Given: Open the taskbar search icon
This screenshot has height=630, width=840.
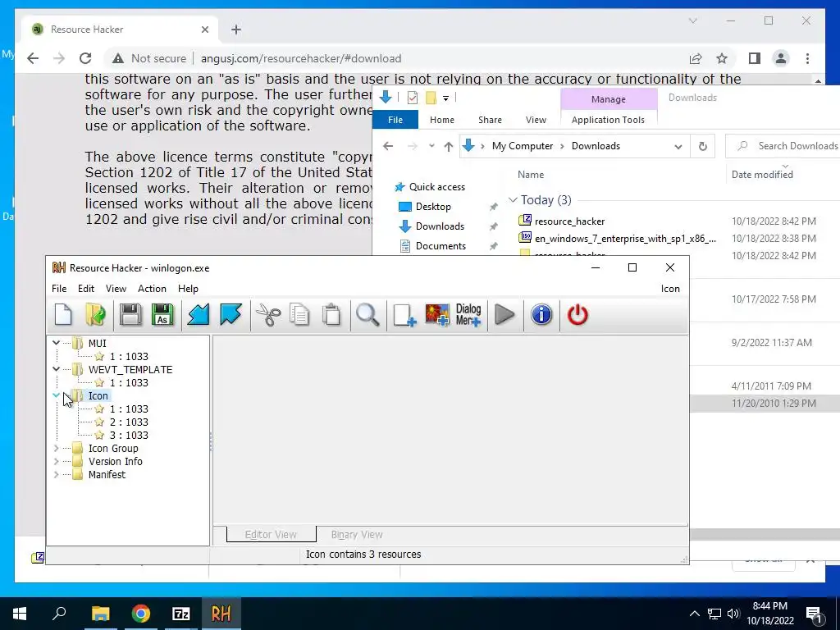Looking at the screenshot, I should click(x=59, y=614).
